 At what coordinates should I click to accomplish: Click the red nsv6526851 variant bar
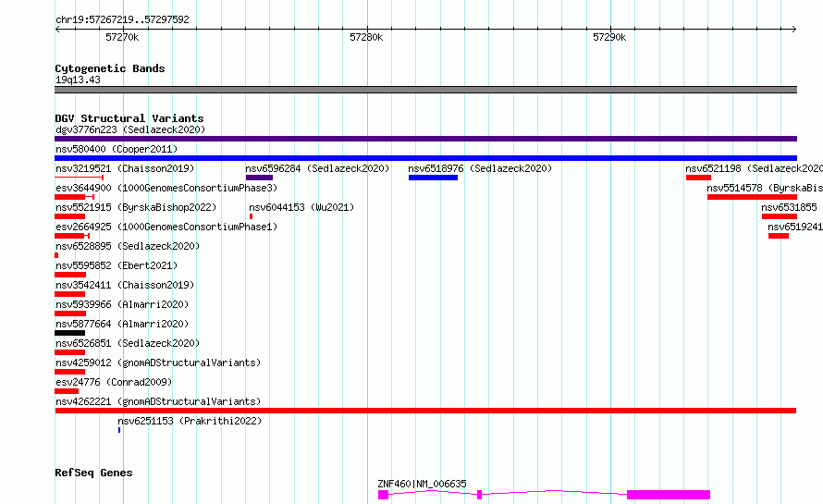[69, 352]
